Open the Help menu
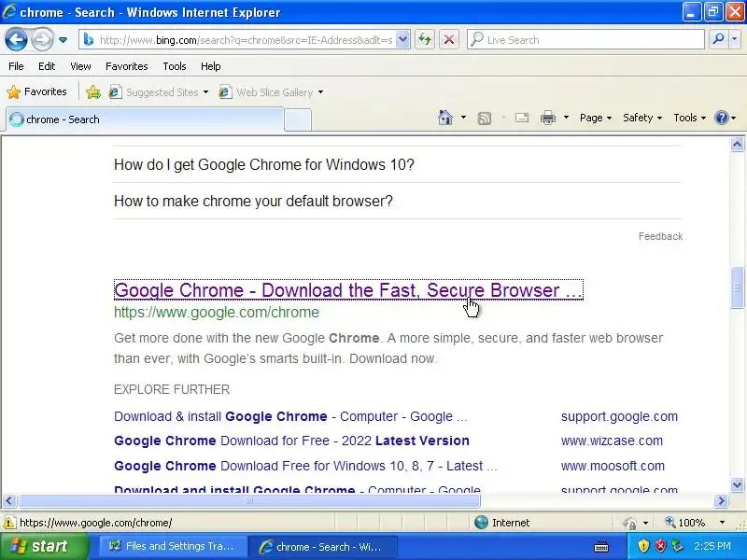The image size is (747, 560). [x=211, y=66]
